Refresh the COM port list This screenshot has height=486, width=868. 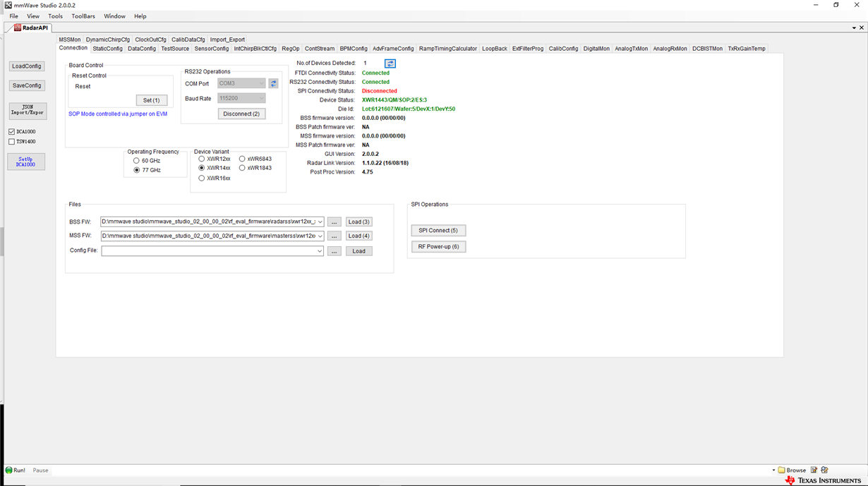pyautogui.click(x=274, y=83)
